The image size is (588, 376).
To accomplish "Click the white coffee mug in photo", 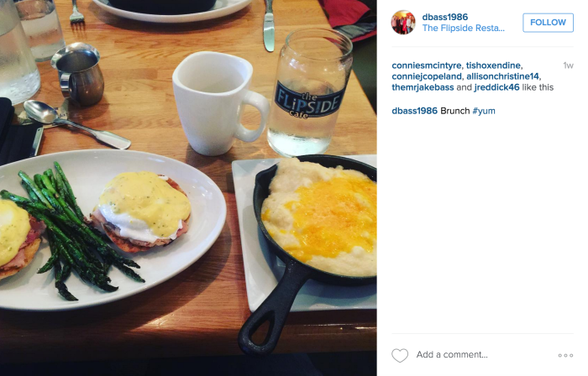I will (220, 102).
